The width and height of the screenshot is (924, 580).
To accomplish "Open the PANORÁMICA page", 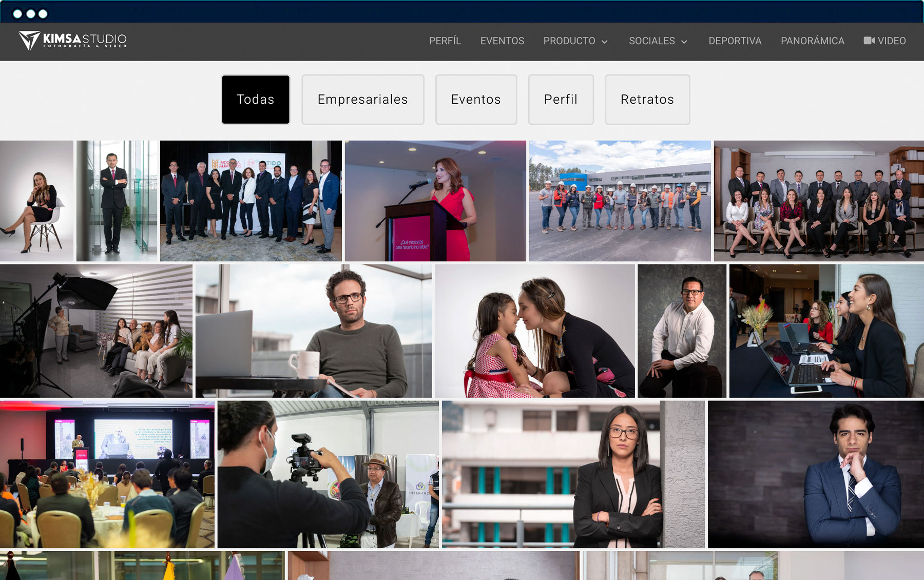I will pos(813,41).
